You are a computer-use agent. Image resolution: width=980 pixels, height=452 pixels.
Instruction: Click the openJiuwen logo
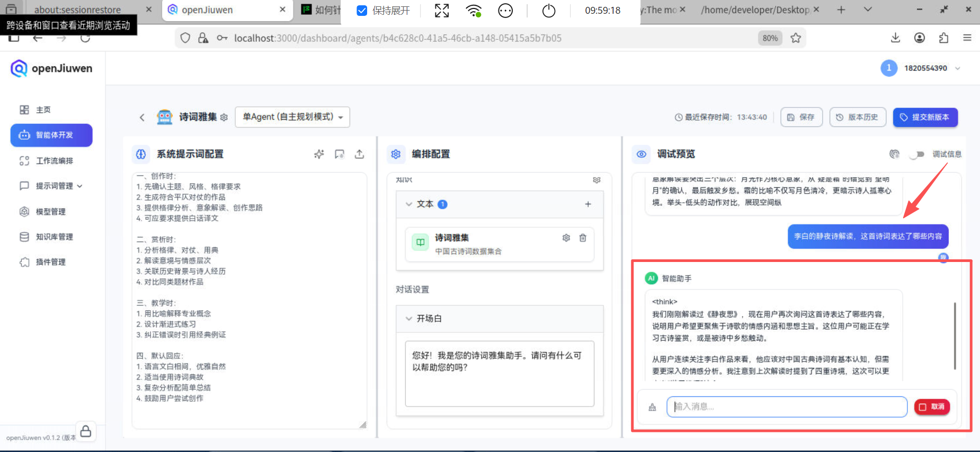pos(51,68)
